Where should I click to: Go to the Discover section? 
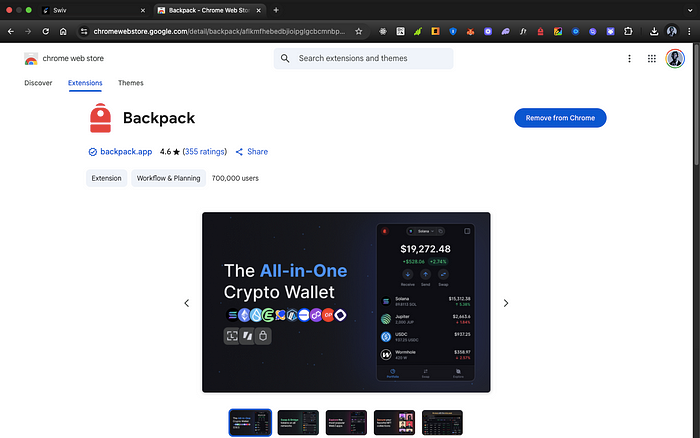38,83
